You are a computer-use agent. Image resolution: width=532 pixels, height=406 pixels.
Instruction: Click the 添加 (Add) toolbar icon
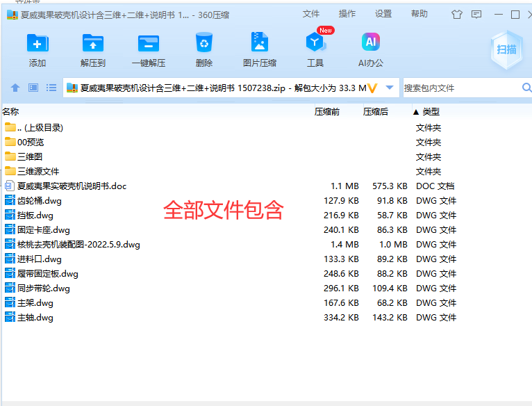(38, 44)
